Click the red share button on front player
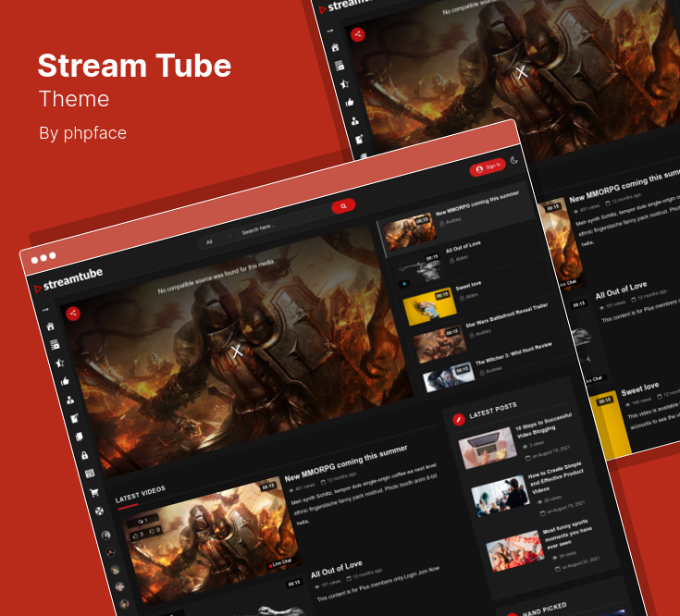The image size is (680, 616). pos(73,313)
